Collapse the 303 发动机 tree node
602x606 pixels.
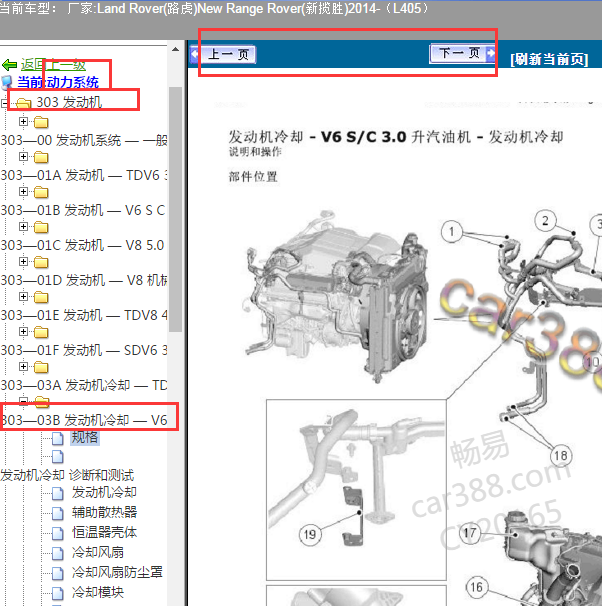[4, 103]
